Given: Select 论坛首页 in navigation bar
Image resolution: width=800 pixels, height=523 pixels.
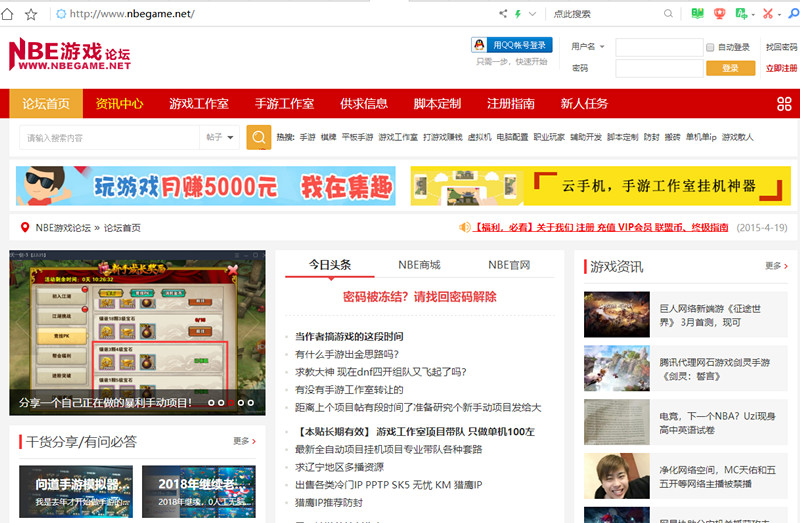Looking at the screenshot, I should [46, 104].
